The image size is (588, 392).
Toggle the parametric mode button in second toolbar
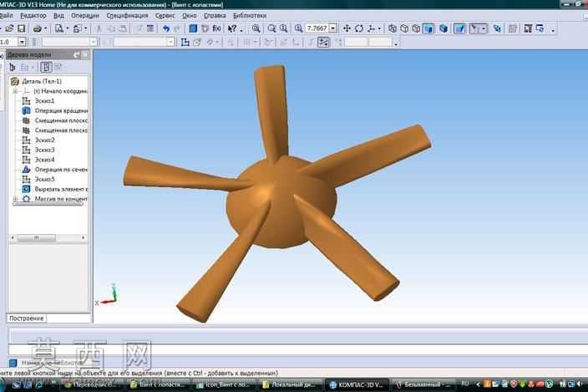(323, 43)
